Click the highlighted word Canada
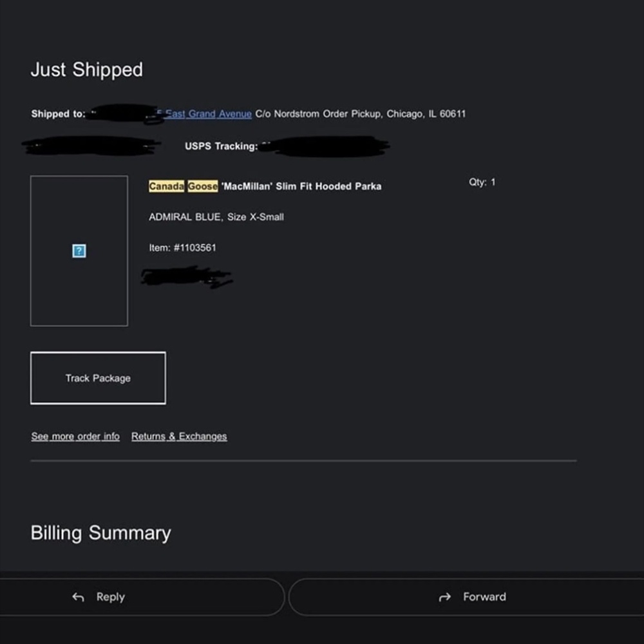644x644 pixels. [x=167, y=186]
